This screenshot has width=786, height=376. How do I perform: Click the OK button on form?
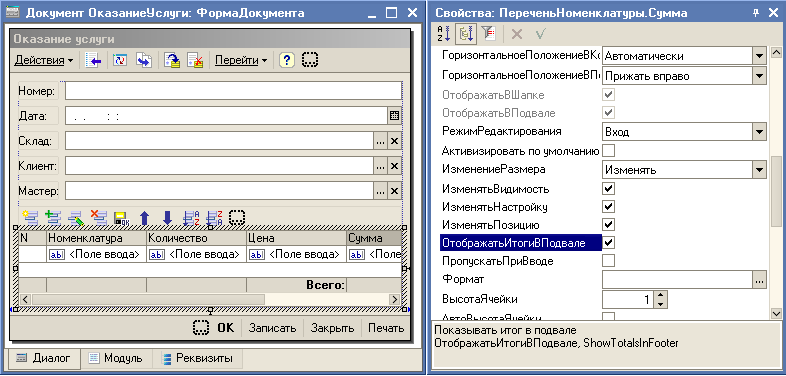[225, 328]
